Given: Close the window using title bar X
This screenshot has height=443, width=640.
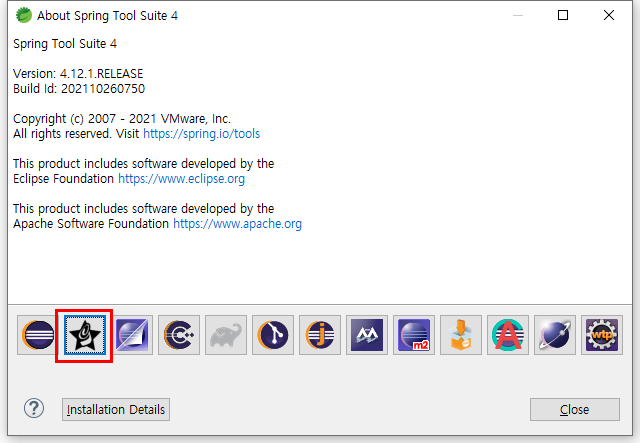Looking at the screenshot, I should point(609,15).
